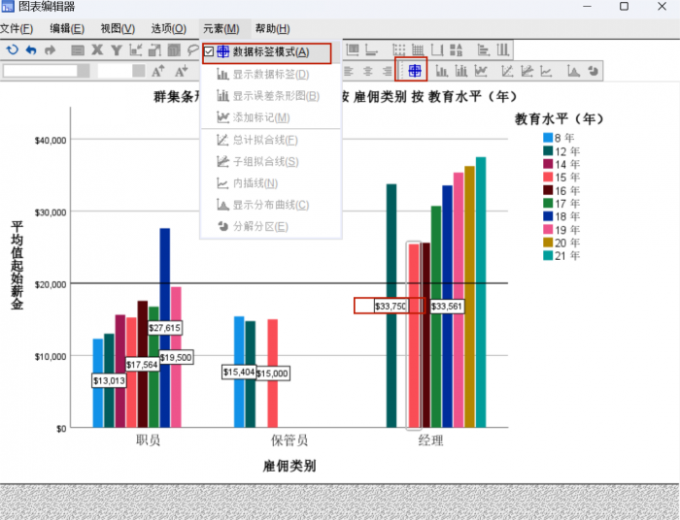680x520 pixels.
Task: Select the $15,404 data label
Action: click(239, 372)
